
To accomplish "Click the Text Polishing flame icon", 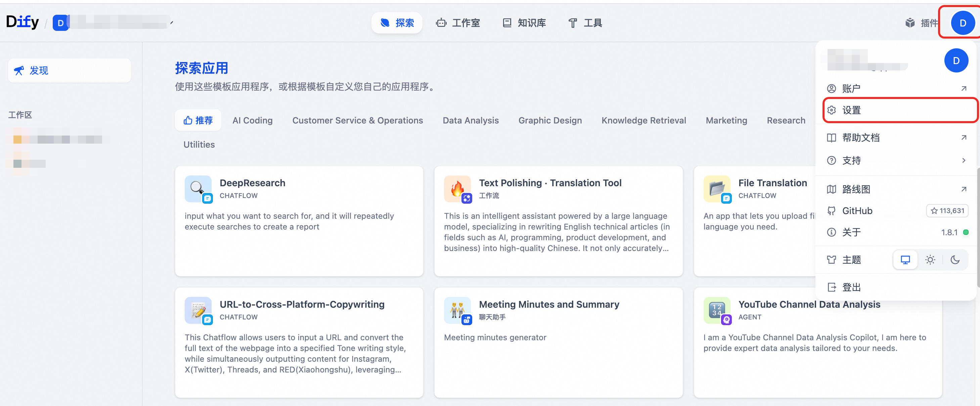I will pos(457,189).
